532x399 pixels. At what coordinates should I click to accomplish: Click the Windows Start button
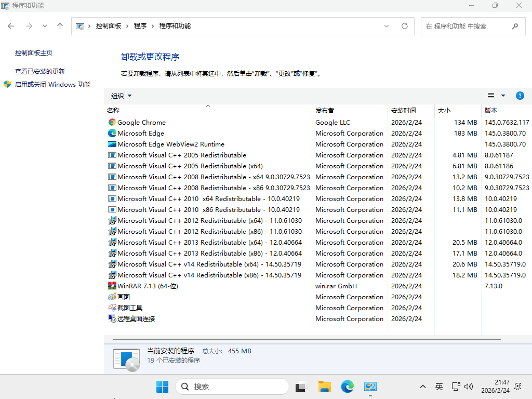coord(162,387)
